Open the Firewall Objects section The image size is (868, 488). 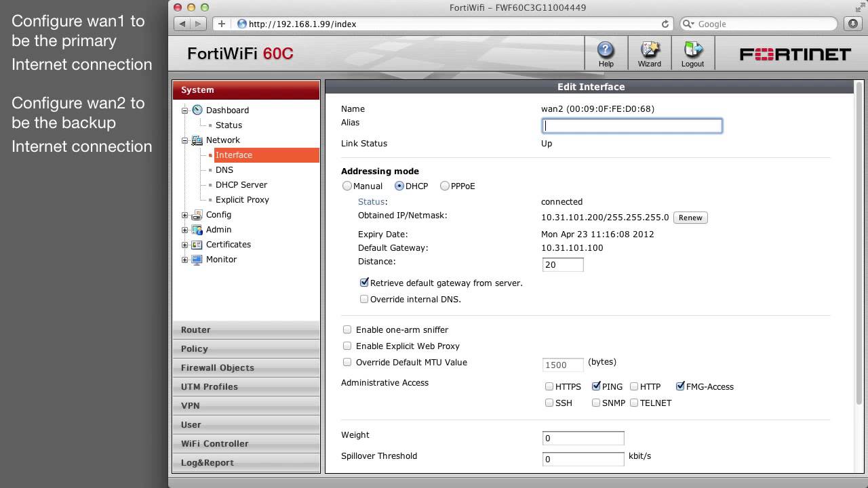tap(246, 367)
